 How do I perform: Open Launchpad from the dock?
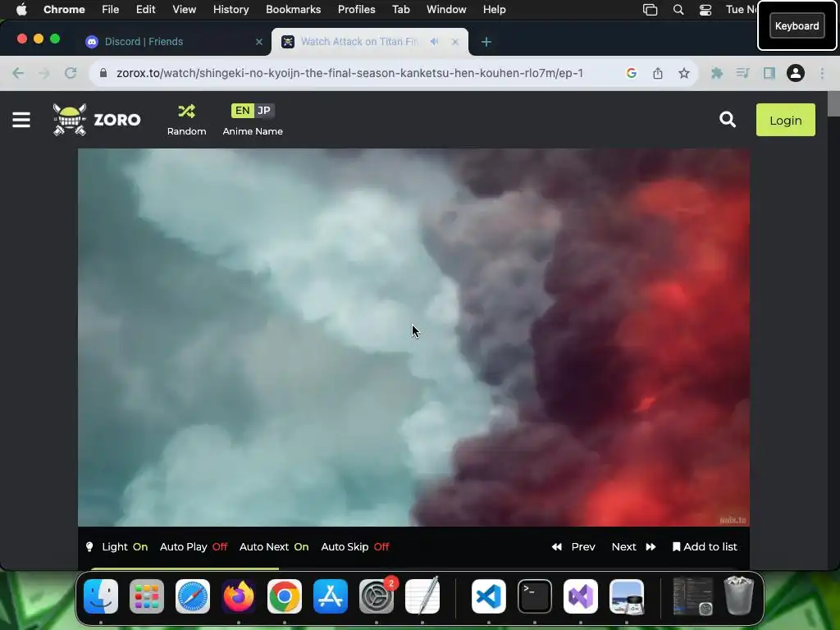pyautogui.click(x=147, y=596)
